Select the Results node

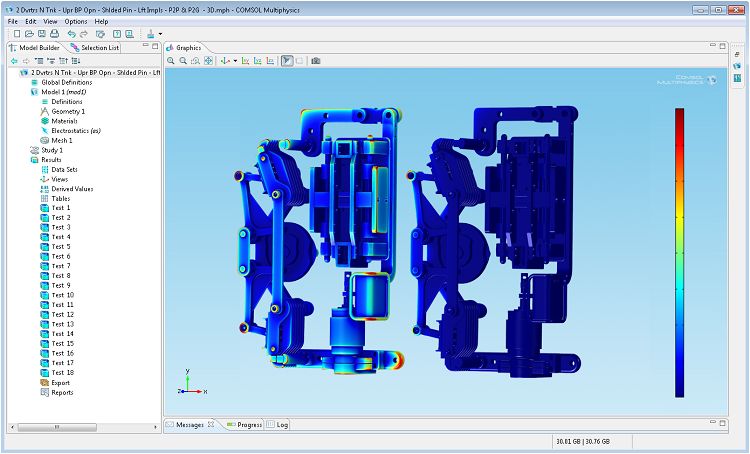[x=46, y=160]
